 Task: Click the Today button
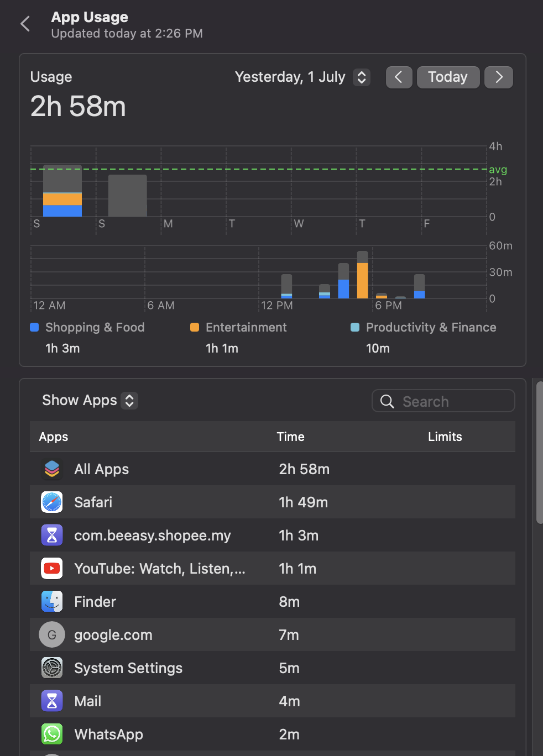[x=448, y=77]
